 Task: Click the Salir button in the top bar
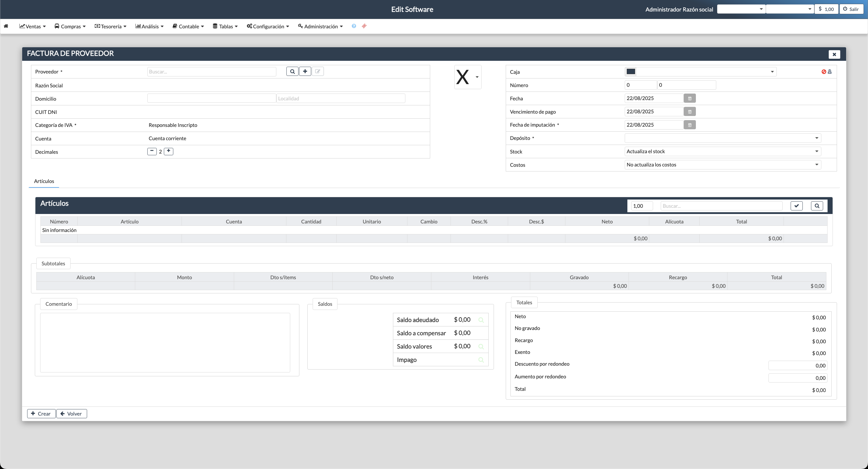851,9
